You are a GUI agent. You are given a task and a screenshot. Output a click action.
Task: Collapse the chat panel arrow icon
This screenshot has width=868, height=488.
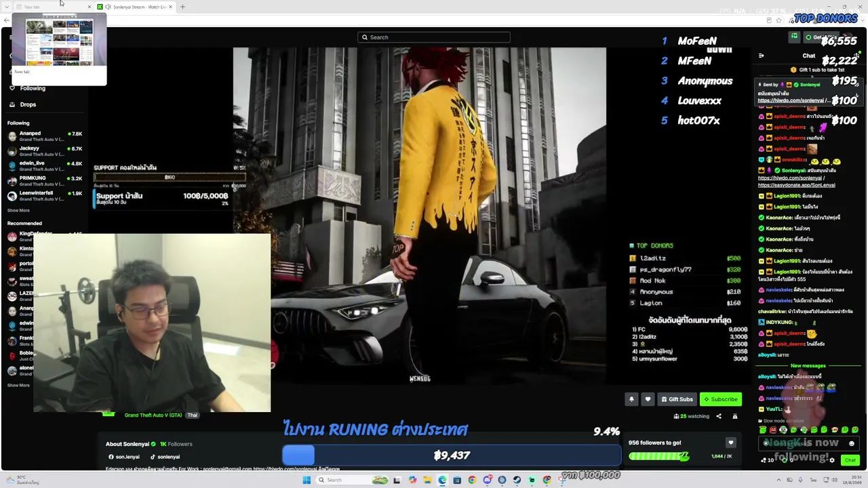coord(761,56)
